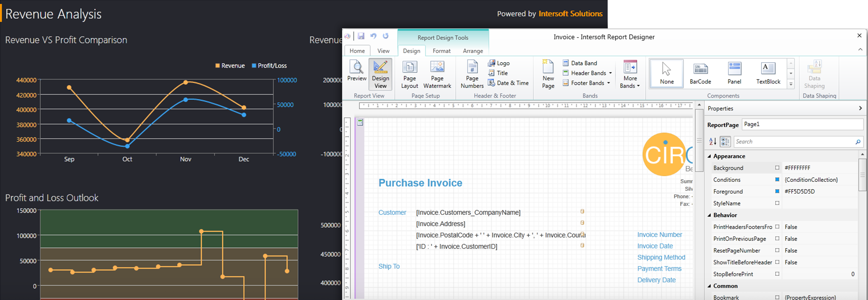Click the Foreground property marker
The width and height of the screenshot is (868, 300).
777,191
